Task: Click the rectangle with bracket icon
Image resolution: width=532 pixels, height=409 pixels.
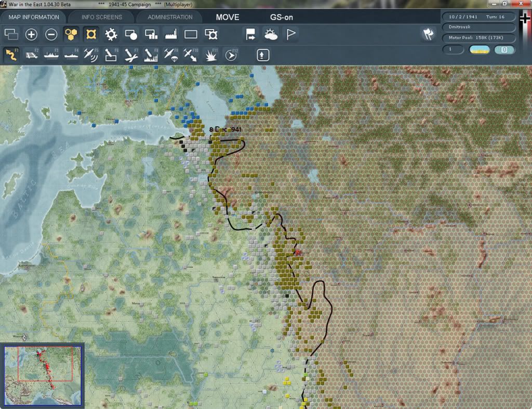Action: (211, 34)
